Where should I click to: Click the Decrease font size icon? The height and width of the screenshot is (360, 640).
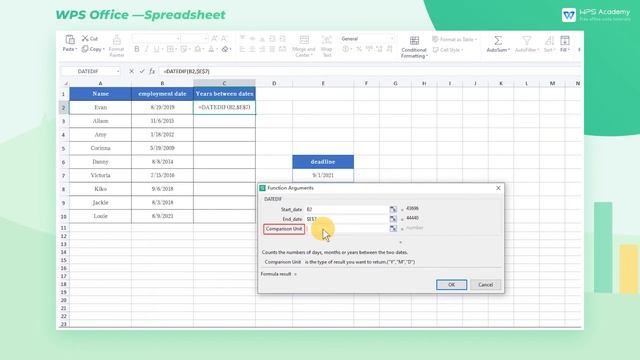pos(224,38)
